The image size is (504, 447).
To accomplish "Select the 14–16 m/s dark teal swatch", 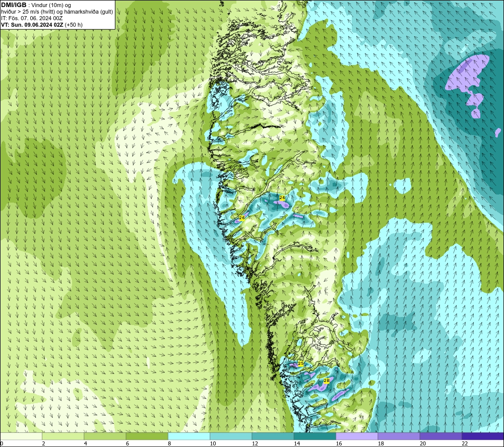I will (315, 436).
